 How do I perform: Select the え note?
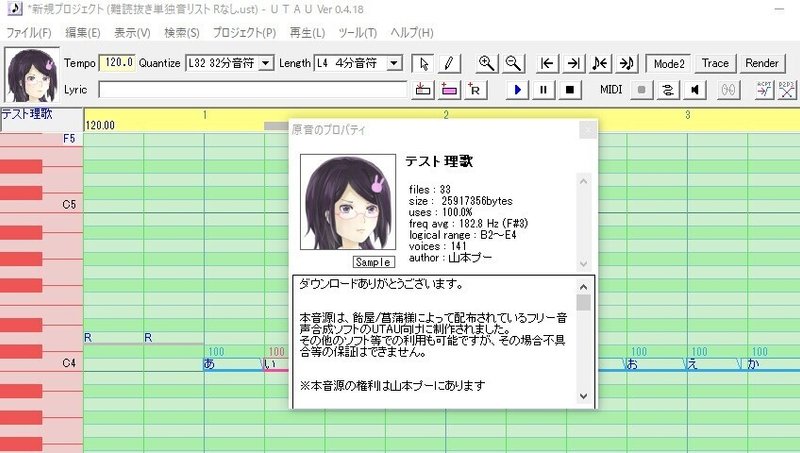coord(717,364)
